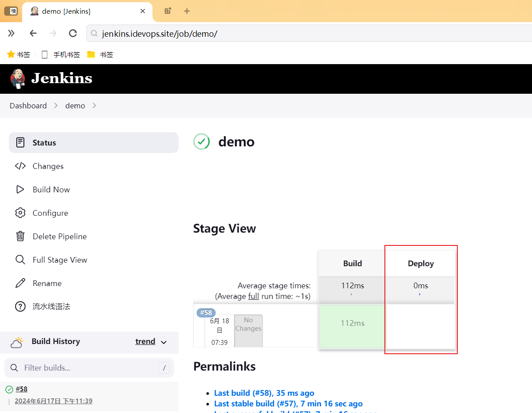Open the 手机书签 mobile bookmarks item
The image size is (532, 413).
61,54
